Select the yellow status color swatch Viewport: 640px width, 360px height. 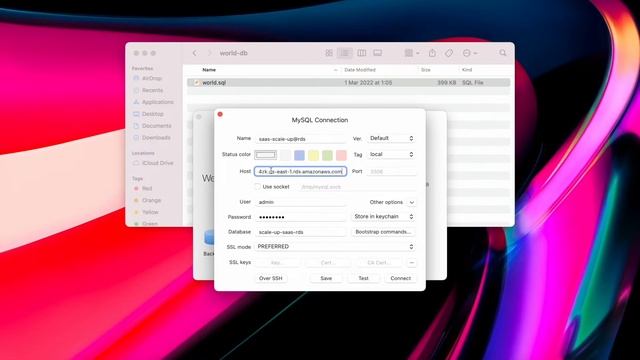tap(313, 155)
